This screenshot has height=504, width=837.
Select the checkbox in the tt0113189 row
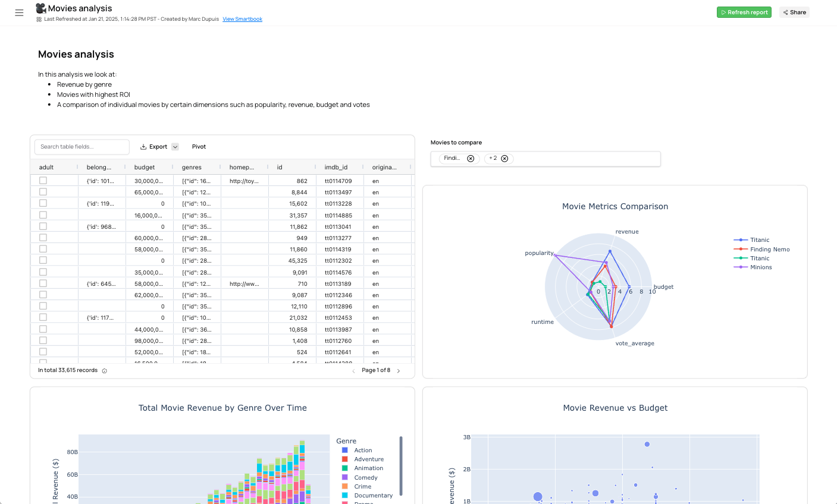click(x=43, y=283)
